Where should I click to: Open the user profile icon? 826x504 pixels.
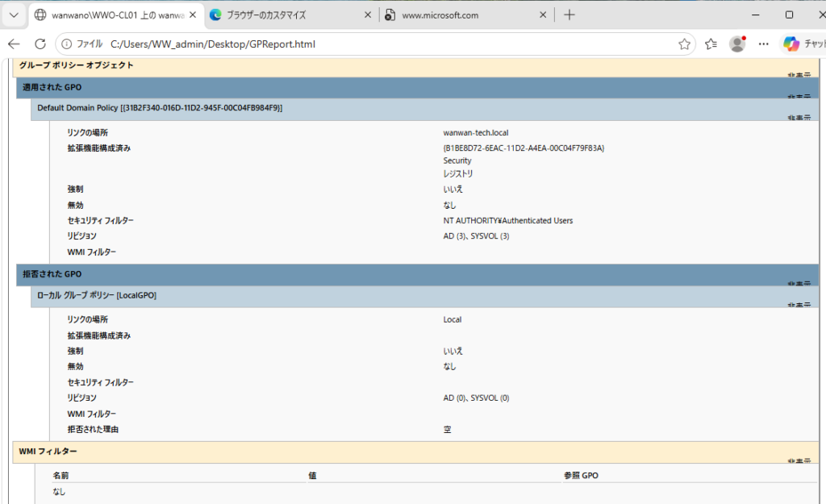coord(737,44)
